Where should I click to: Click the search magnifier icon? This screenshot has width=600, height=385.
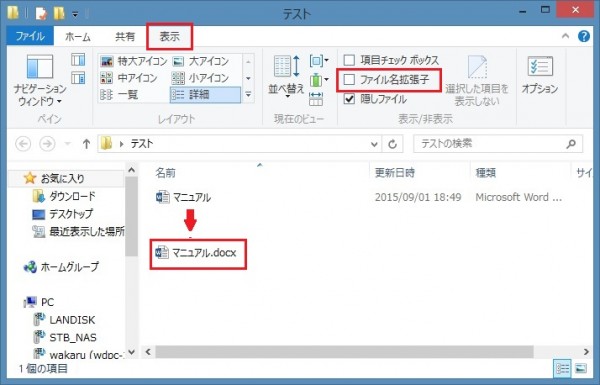pyautogui.click(x=571, y=144)
